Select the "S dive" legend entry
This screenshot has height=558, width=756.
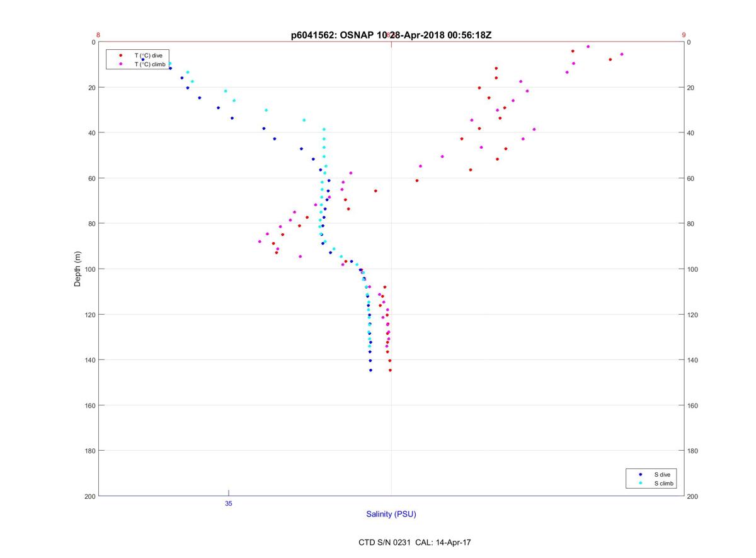[663, 474]
